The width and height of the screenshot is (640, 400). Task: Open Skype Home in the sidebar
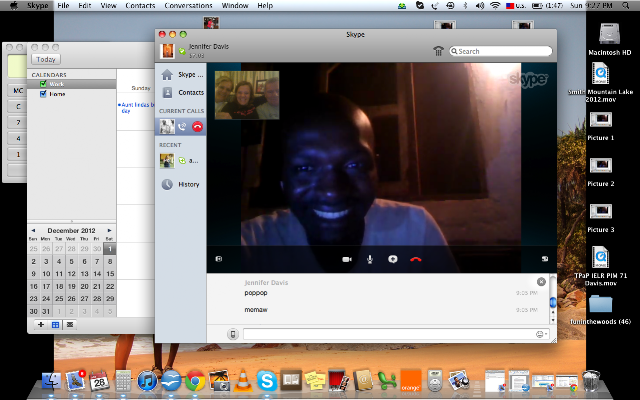click(182, 75)
